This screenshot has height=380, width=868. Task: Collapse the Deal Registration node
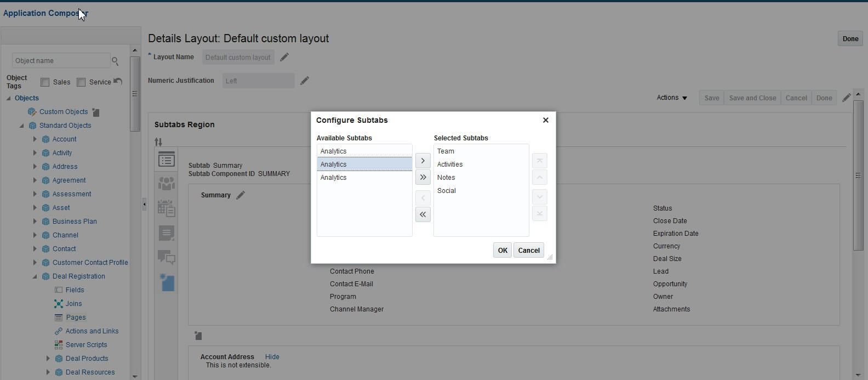[35, 276]
